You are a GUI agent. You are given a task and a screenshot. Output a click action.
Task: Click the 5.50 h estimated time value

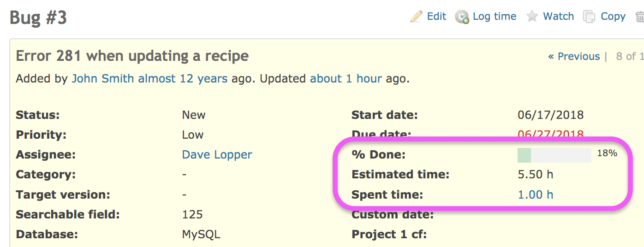[x=535, y=175]
